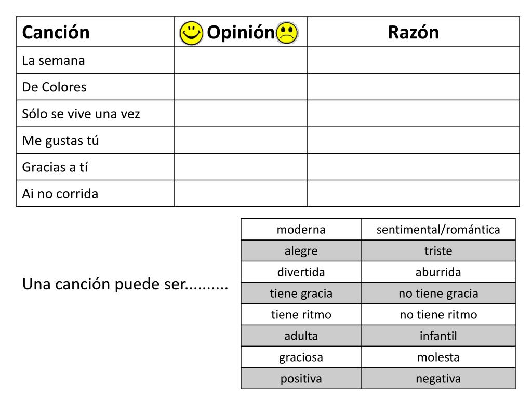Click the Razón column header

pyautogui.click(x=413, y=32)
